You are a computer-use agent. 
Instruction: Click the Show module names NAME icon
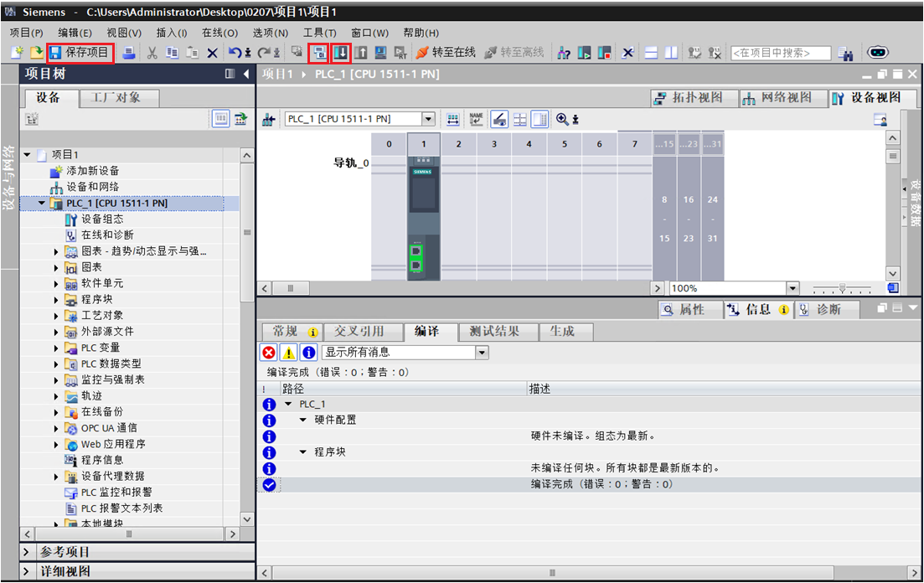[x=476, y=119]
